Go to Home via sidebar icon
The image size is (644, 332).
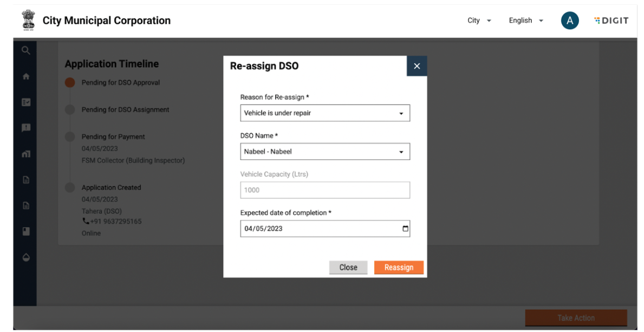click(25, 77)
